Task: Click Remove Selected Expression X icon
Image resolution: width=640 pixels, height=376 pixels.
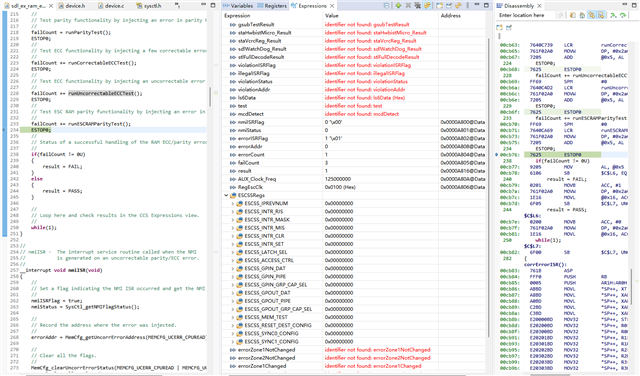Action: tap(408, 6)
